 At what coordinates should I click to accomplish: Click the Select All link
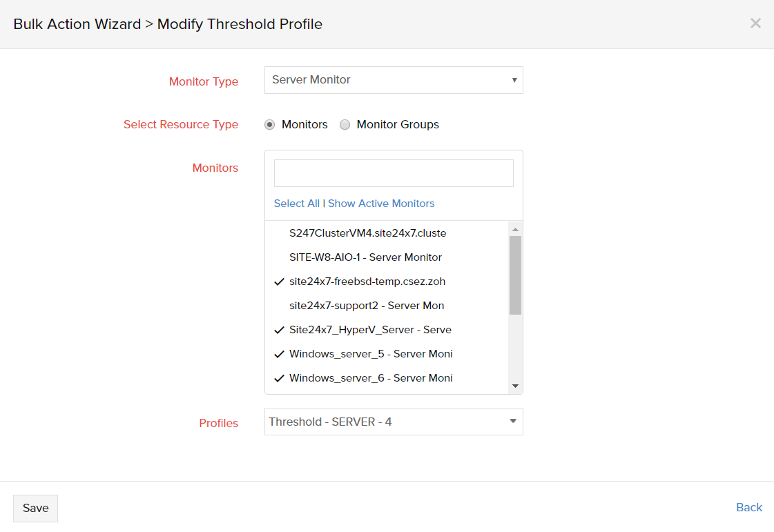click(x=297, y=204)
